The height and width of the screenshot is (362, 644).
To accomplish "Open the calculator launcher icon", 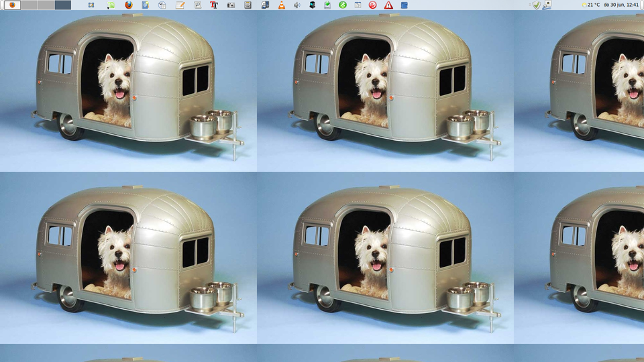I will tap(248, 5).
